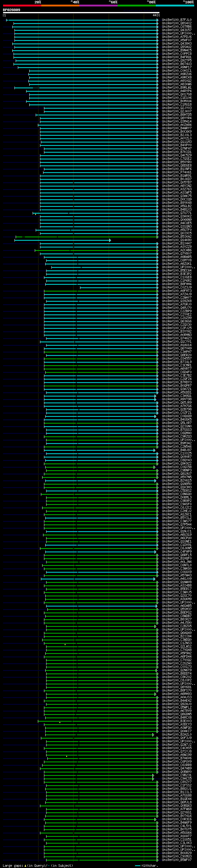Click the BP028809 query name label

pyautogui.click(x=11, y=10)
